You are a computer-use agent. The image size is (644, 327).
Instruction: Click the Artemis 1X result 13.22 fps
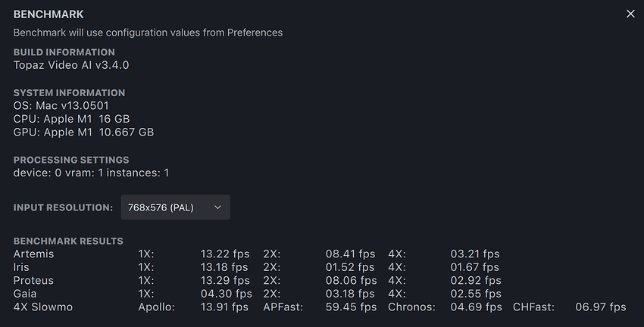point(224,254)
